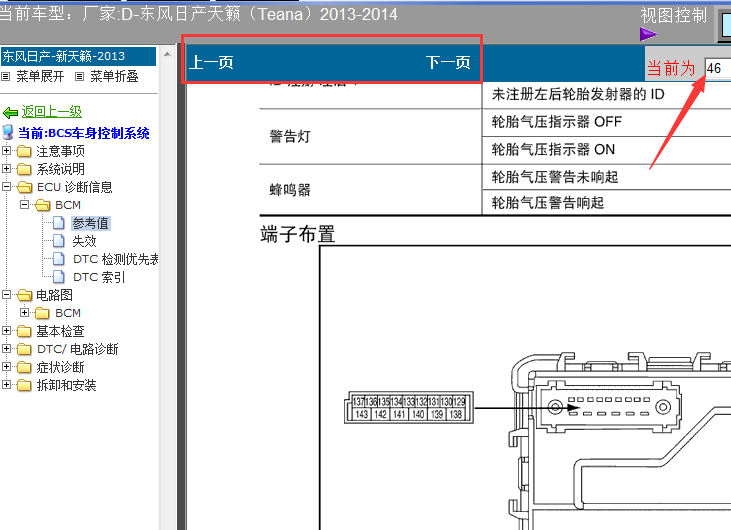The height and width of the screenshot is (530, 731).
Task: Select the 拆卸和安装 tree label
Action: point(67,385)
